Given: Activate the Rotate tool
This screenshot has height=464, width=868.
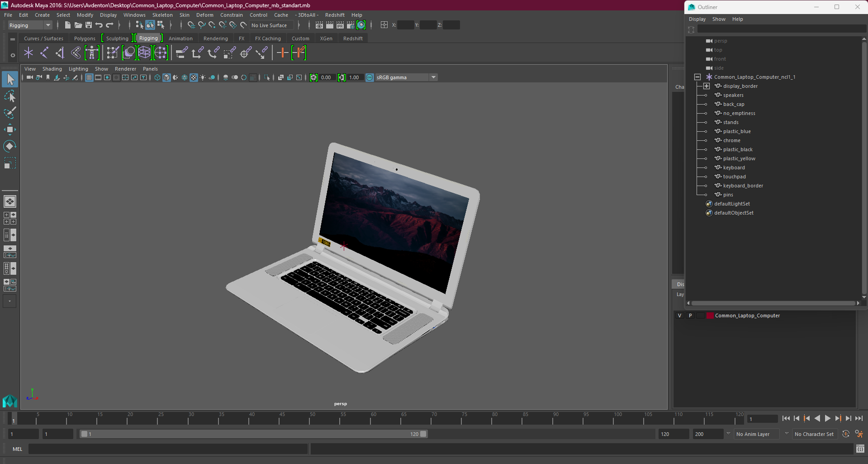Looking at the screenshot, I should click(10, 146).
